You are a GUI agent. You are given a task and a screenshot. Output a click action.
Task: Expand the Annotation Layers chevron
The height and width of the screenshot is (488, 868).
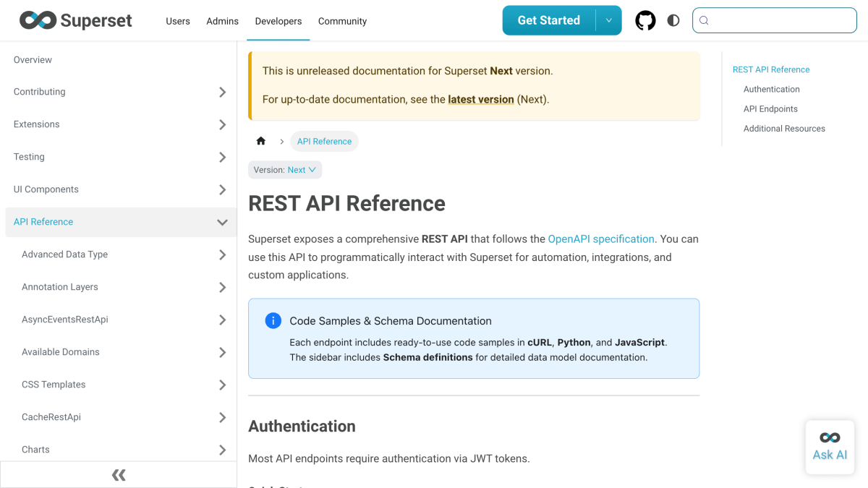(x=222, y=287)
